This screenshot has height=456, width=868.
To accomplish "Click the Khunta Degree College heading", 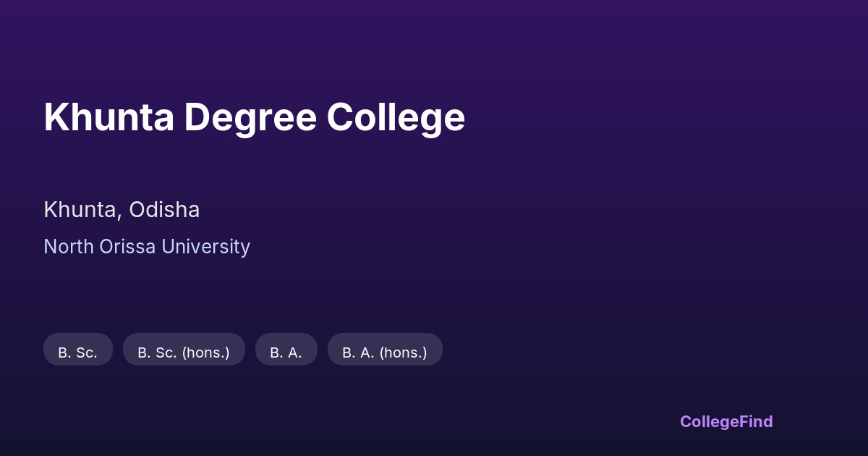I will 254,117.
